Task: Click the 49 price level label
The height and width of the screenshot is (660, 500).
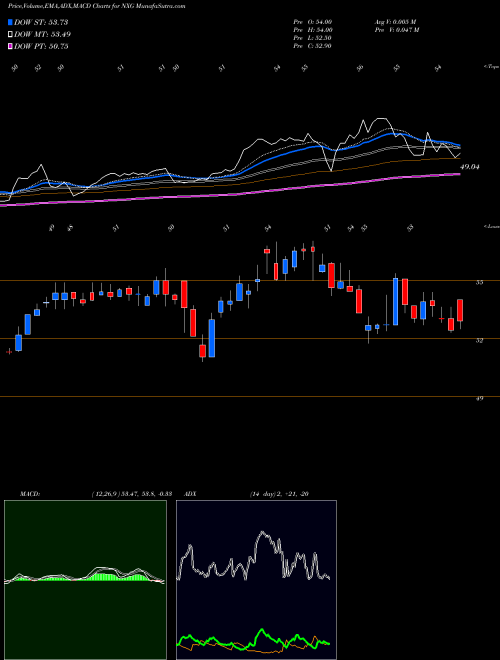Action: tap(479, 398)
